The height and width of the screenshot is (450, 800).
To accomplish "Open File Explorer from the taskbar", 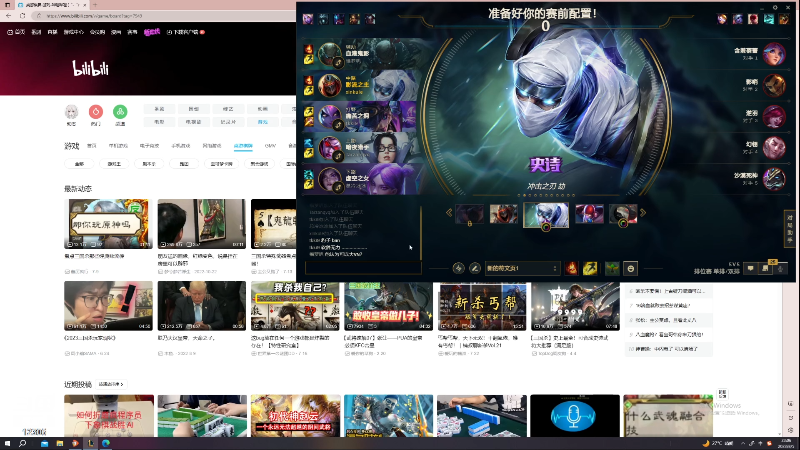I will click(60, 443).
